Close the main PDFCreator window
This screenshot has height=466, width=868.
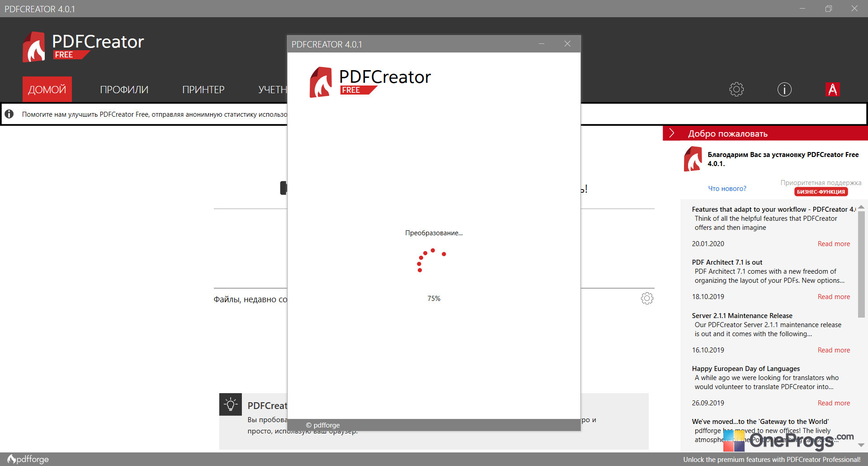[x=854, y=9]
